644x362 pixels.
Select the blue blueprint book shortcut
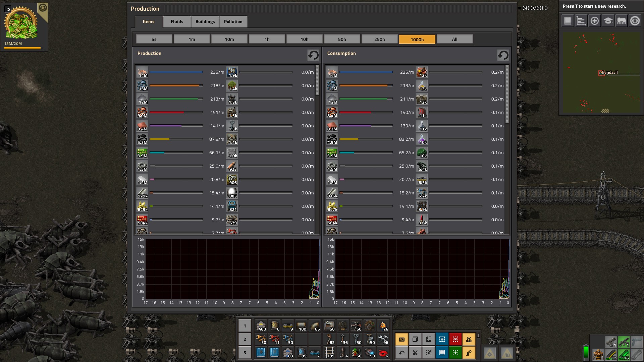[x=442, y=353]
